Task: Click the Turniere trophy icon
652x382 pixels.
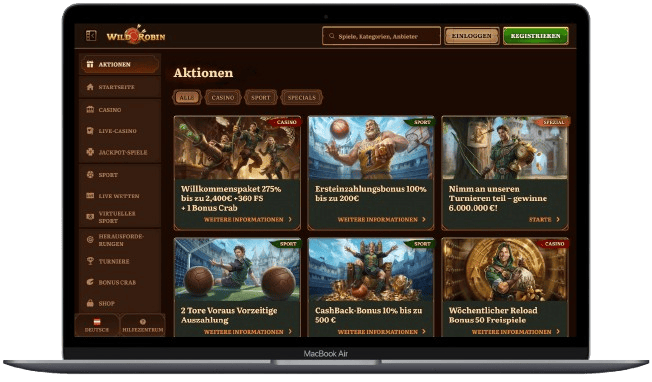Action: coord(90,261)
